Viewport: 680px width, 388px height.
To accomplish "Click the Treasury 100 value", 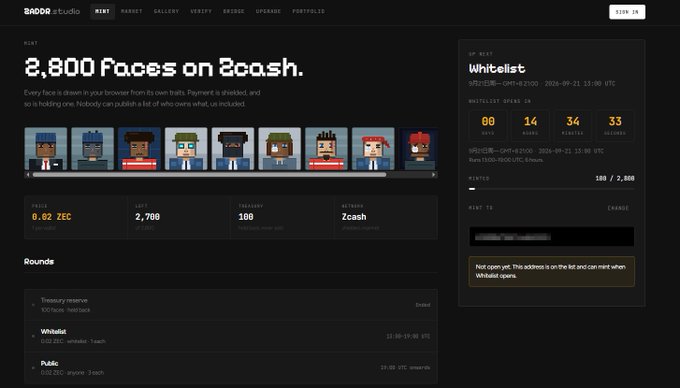I will (x=246, y=217).
